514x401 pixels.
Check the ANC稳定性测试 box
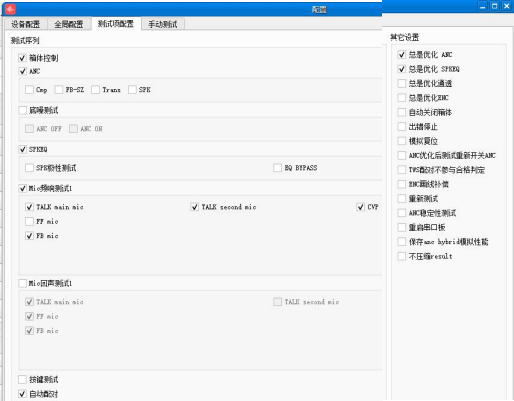point(402,213)
